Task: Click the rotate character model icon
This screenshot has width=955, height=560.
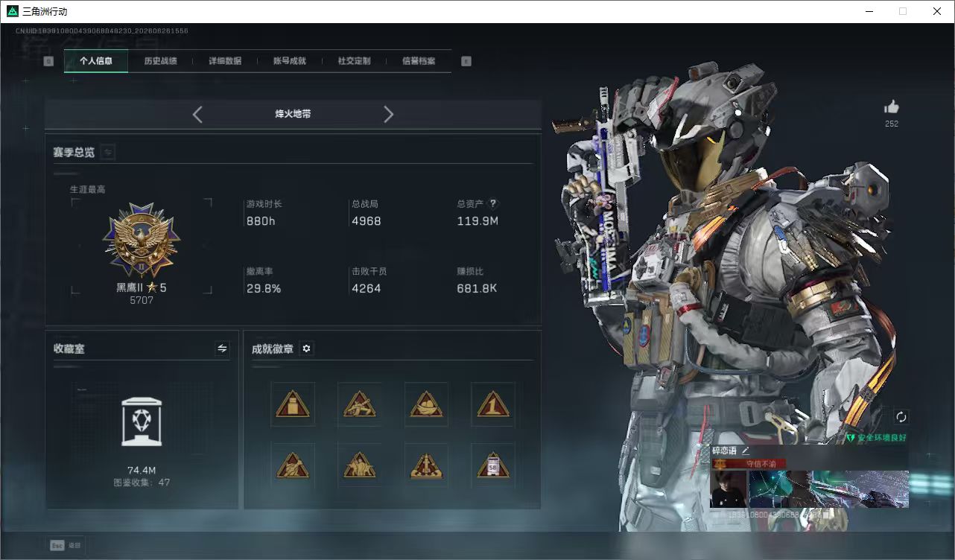Action: coord(901,417)
